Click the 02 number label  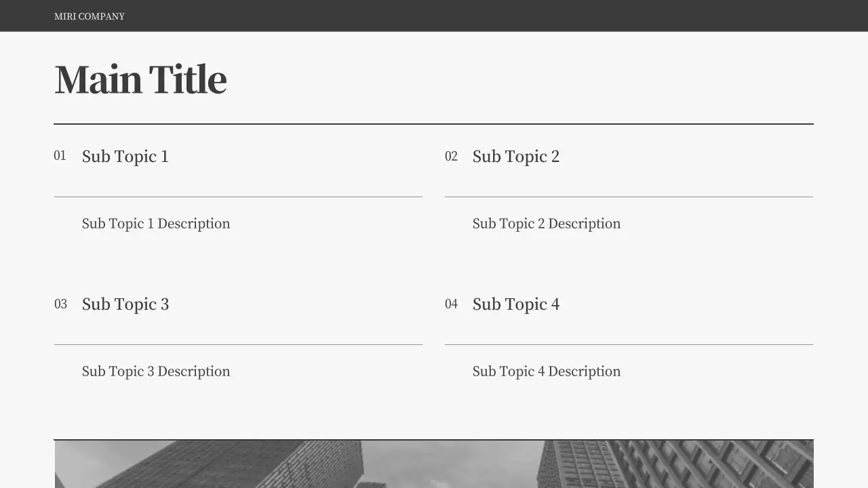pyautogui.click(x=451, y=157)
